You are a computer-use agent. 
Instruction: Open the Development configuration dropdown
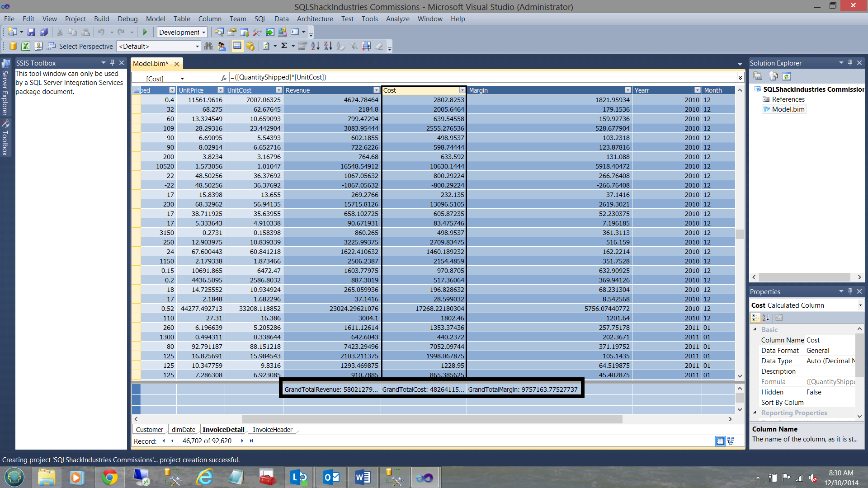tap(204, 33)
